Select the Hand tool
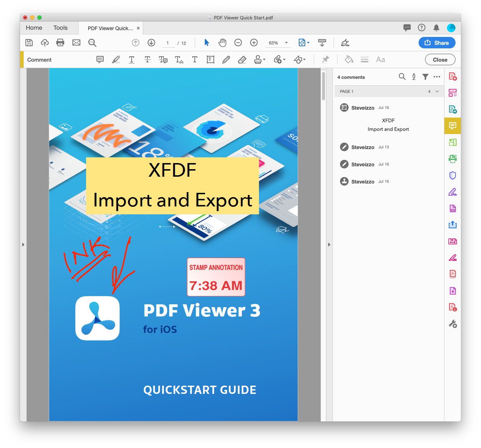The height and width of the screenshot is (448, 481). click(x=222, y=43)
